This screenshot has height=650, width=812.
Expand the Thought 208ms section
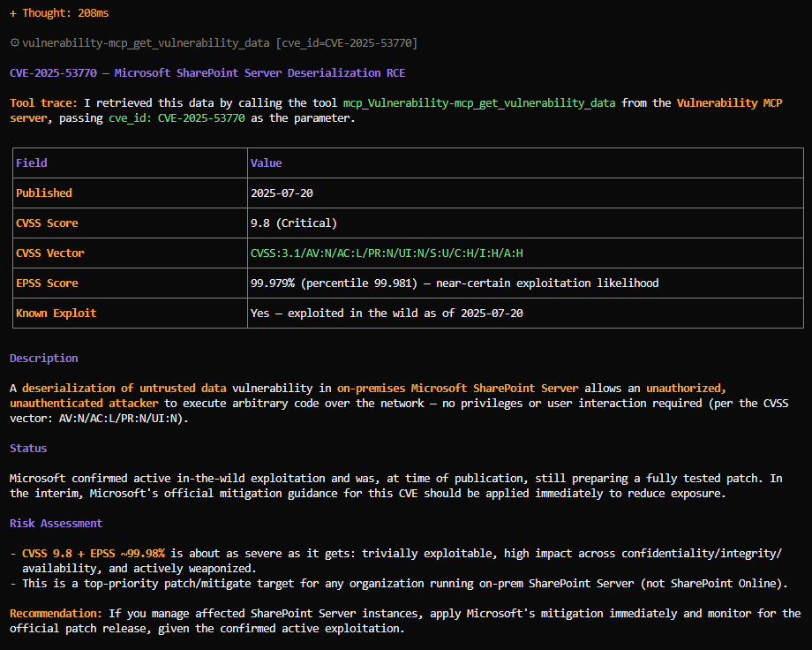tap(59, 13)
